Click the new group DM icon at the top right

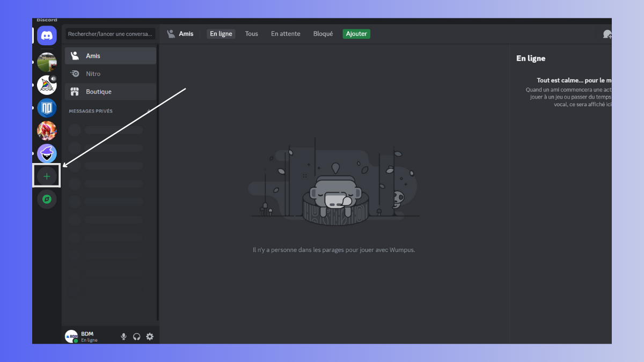click(x=607, y=34)
